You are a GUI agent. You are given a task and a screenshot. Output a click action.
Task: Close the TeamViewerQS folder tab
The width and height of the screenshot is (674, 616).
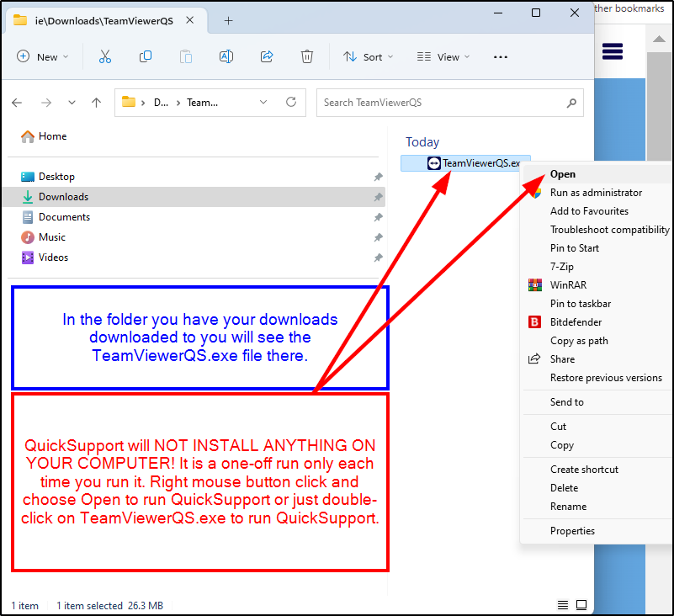tap(189, 20)
